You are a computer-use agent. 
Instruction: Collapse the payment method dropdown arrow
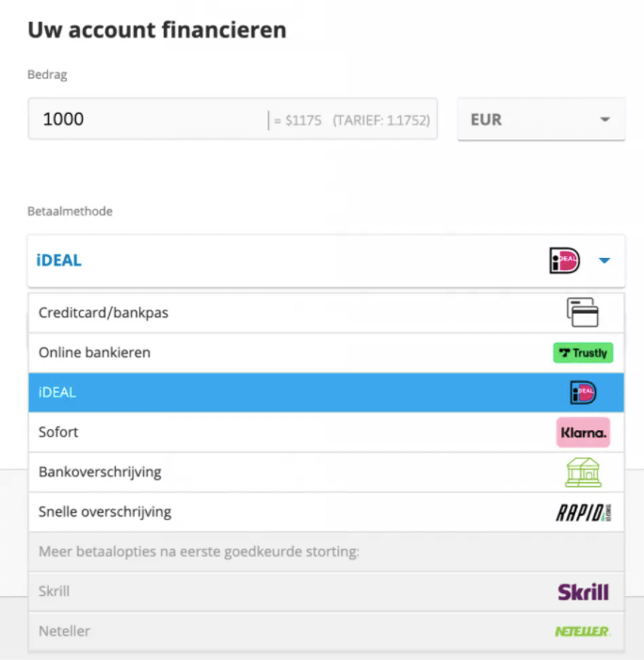(604, 261)
